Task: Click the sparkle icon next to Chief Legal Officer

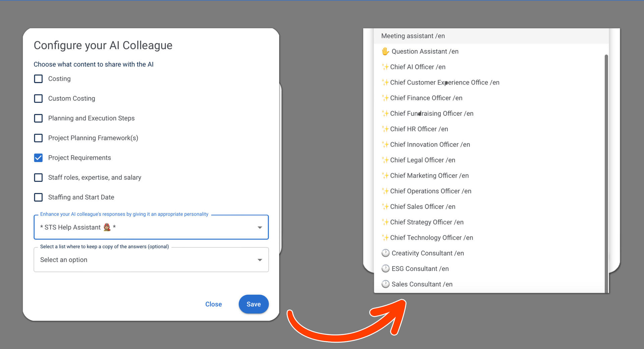Action: point(385,160)
